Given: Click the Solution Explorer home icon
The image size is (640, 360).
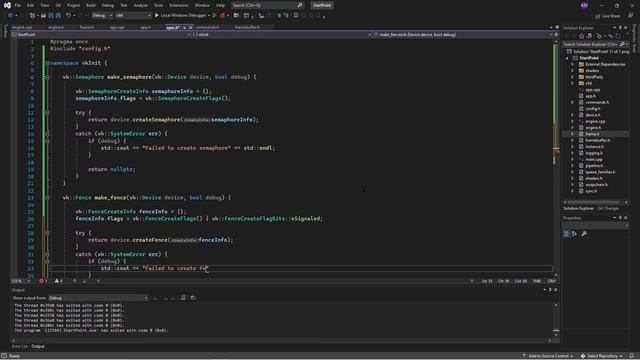Looking at the screenshot, I should pos(581,36).
